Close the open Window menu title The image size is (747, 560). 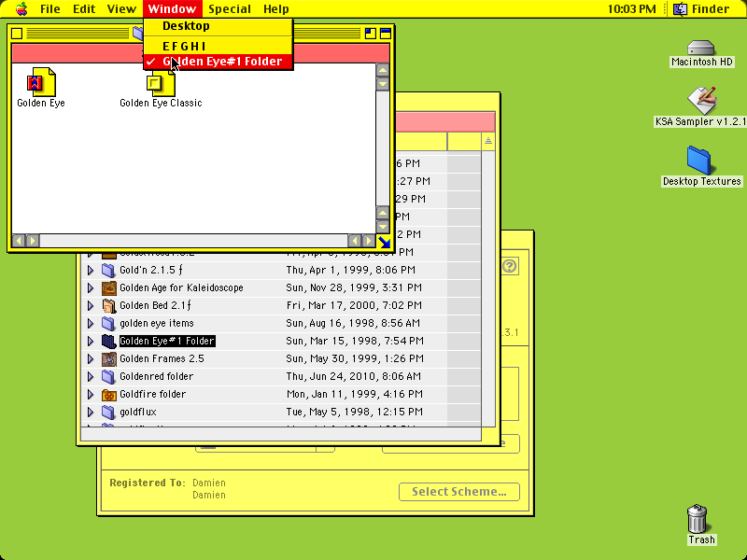[172, 8]
